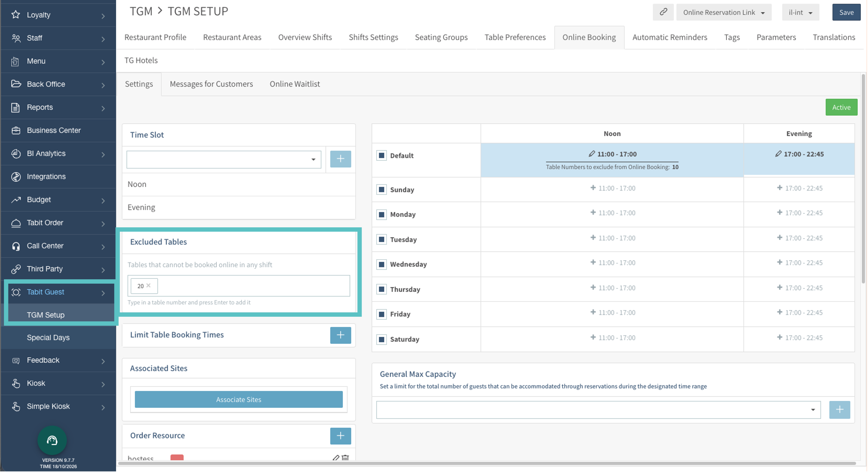The height and width of the screenshot is (472, 868).
Task: Click the Call Center headphones icon
Action: coord(15,246)
